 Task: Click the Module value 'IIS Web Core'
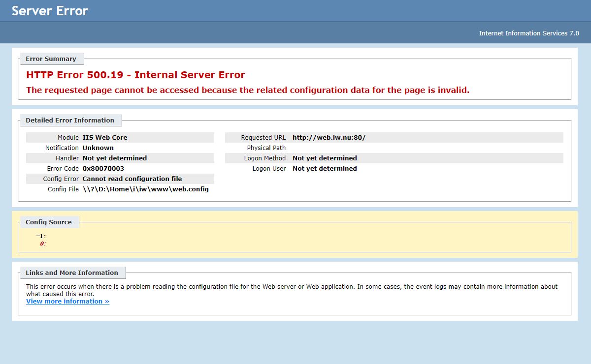(105, 137)
